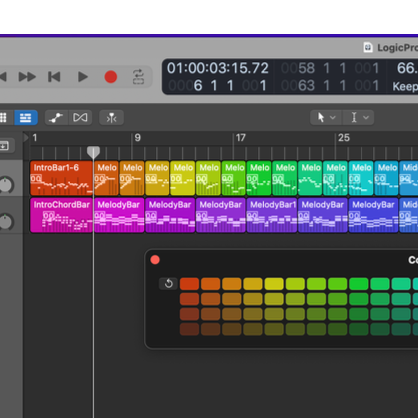Adjust the first track volume knob

tap(6, 185)
